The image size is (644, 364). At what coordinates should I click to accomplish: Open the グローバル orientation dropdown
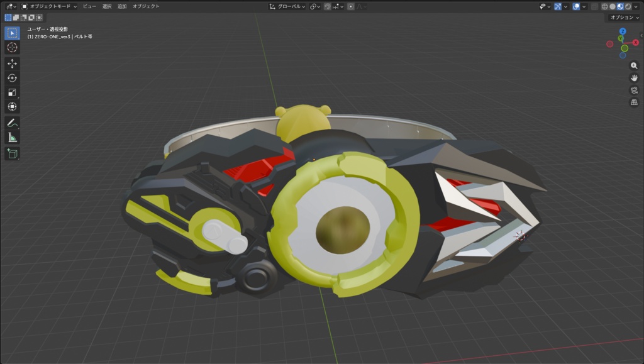287,6
